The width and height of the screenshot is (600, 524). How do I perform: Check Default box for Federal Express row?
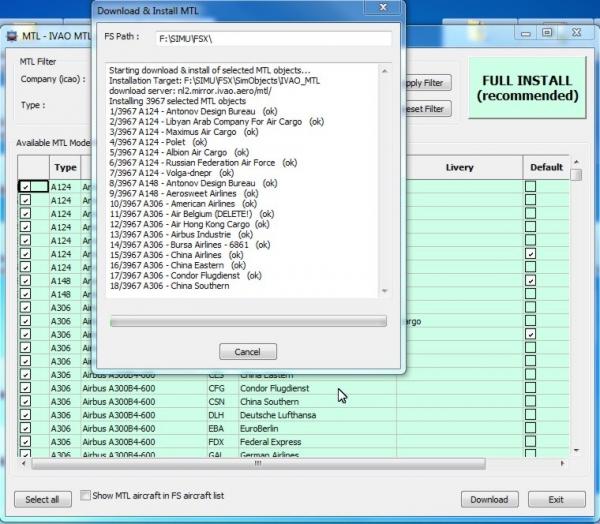coord(530,441)
